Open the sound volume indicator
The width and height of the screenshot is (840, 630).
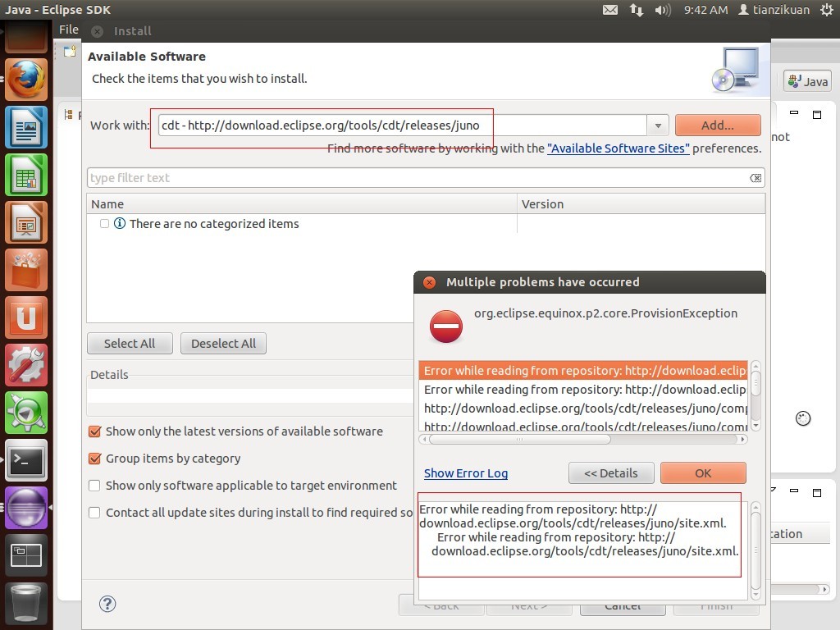tap(663, 10)
